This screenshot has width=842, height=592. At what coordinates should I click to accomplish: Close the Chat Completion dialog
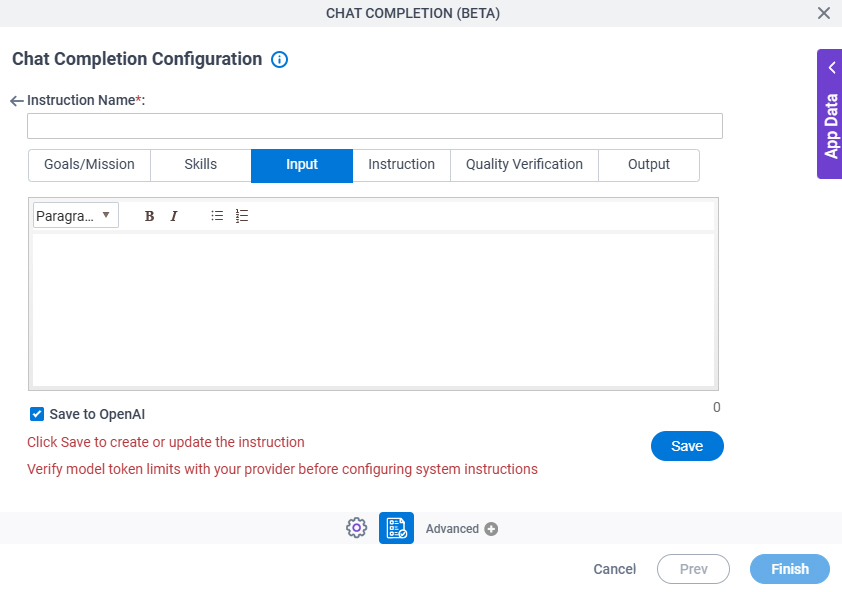pyautogui.click(x=824, y=13)
